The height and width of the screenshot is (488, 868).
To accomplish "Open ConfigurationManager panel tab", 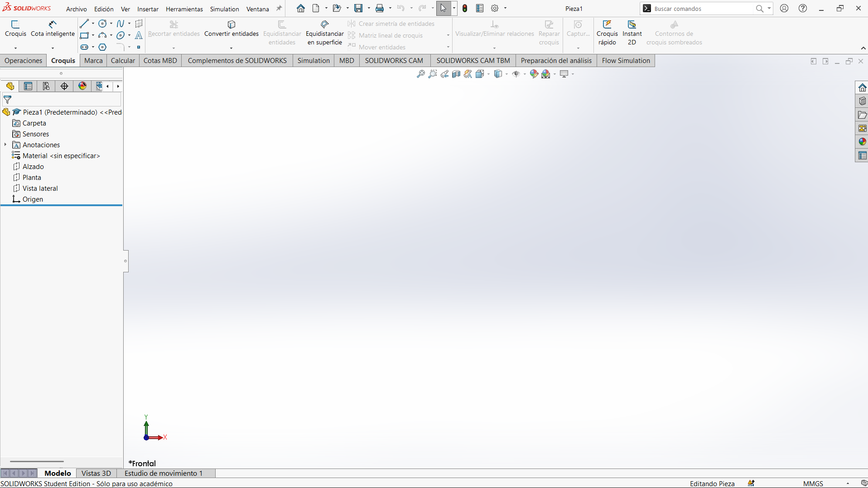I will 46,86.
